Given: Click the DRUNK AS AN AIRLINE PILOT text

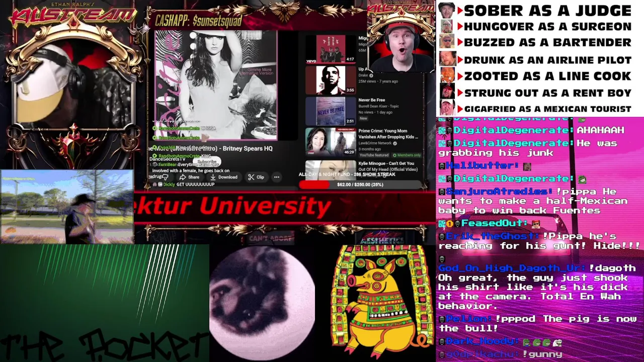Looking at the screenshot, I should 547,60.
